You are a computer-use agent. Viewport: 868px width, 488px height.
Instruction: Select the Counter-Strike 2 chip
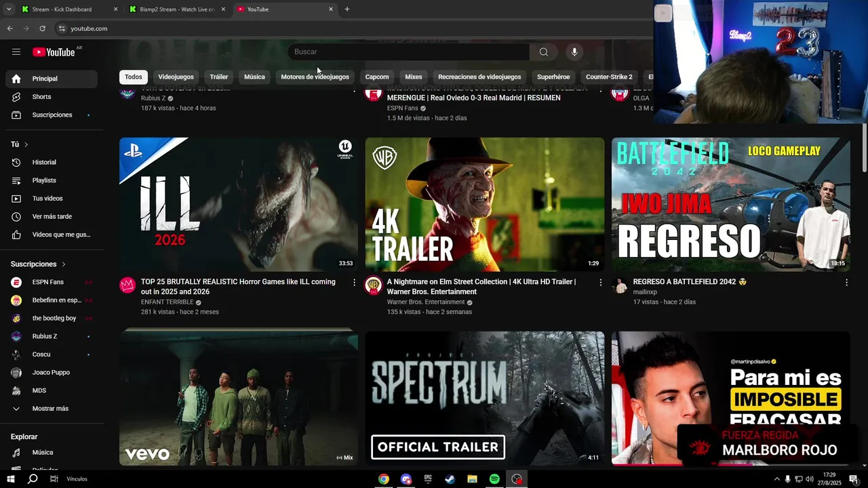pos(609,77)
